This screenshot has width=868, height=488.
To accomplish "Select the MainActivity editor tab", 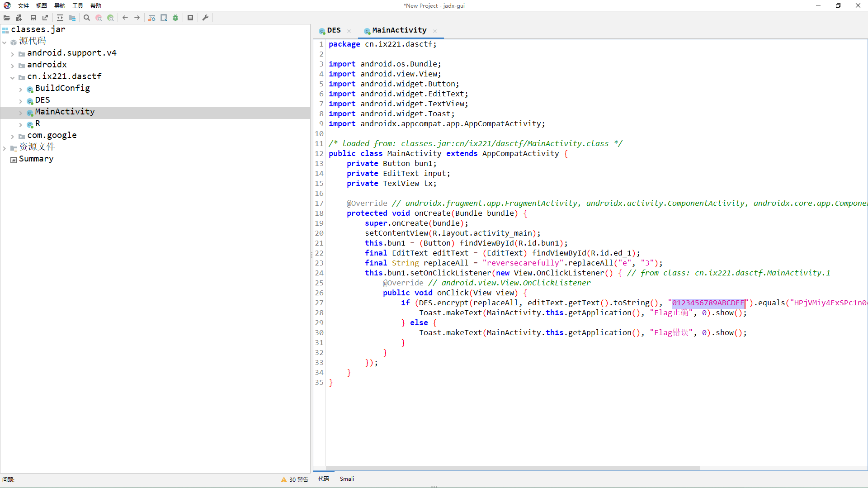I will pos(399,30).
